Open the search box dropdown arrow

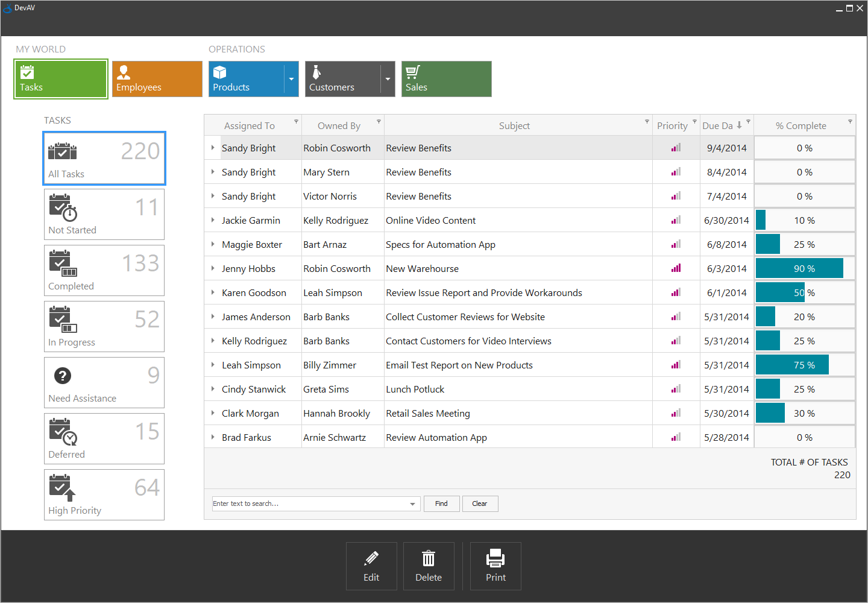click(412, 504)
